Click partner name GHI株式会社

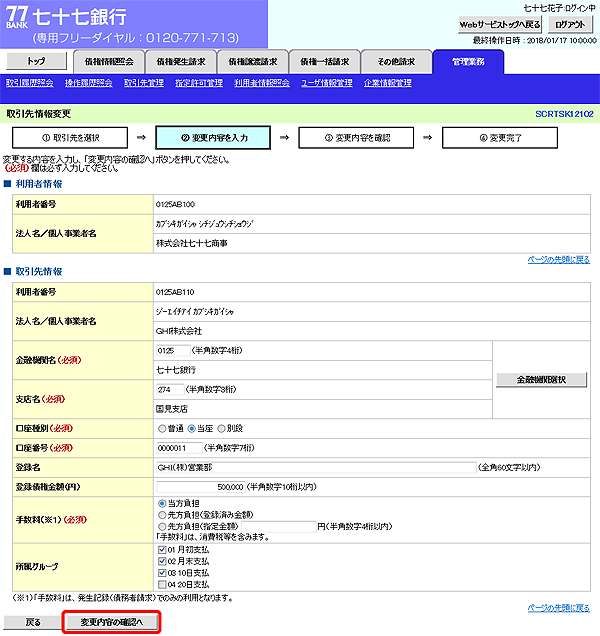(x=178, y=331)
